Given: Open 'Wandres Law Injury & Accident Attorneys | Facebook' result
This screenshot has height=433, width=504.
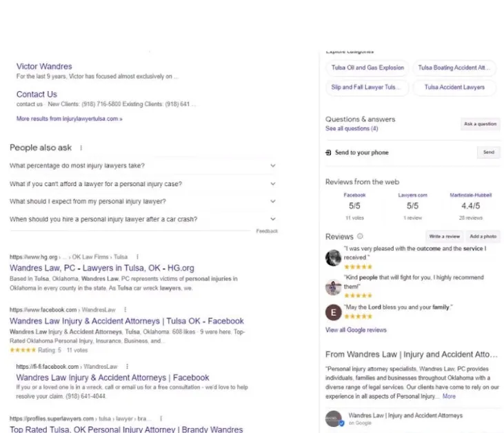Looking at the screenshot, I should [112, 377].
